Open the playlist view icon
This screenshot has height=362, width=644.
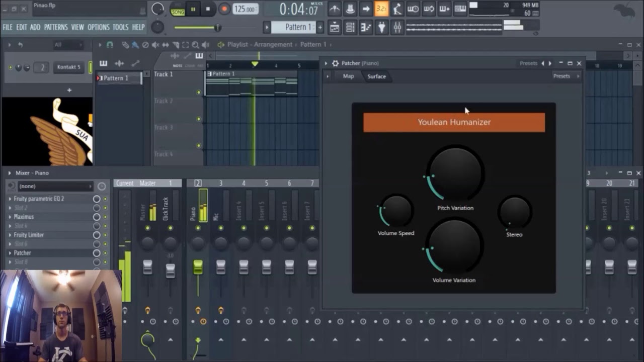[335, 27]
